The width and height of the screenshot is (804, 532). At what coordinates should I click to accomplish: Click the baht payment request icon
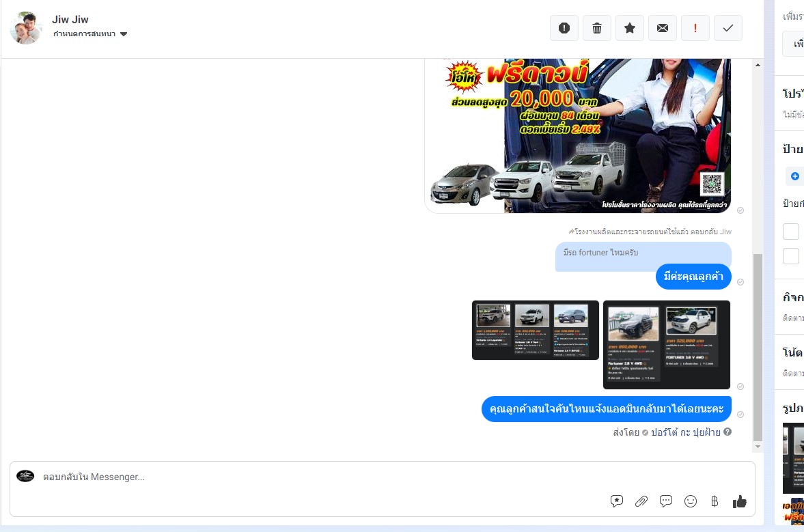click(715, 501)
